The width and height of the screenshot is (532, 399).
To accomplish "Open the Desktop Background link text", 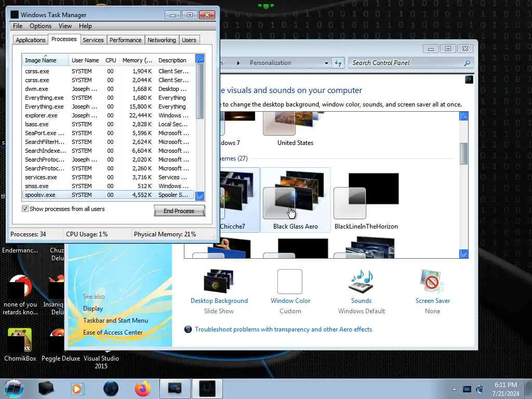I will 219,301.
